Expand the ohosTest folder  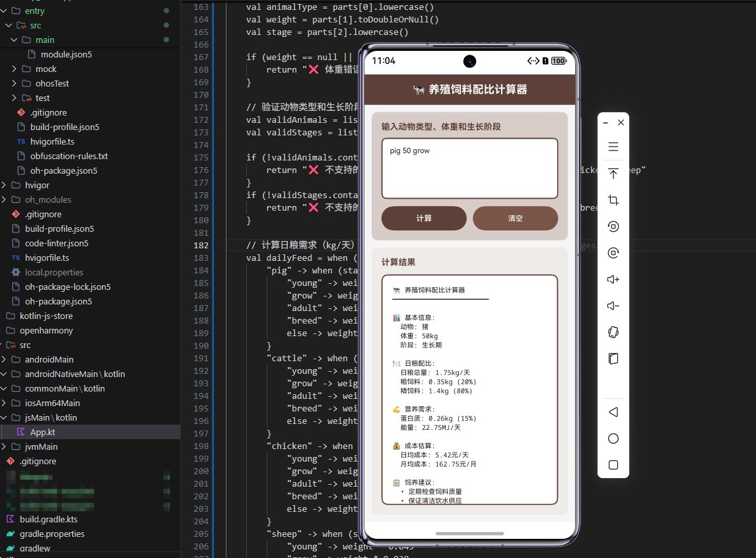(13, 83)
